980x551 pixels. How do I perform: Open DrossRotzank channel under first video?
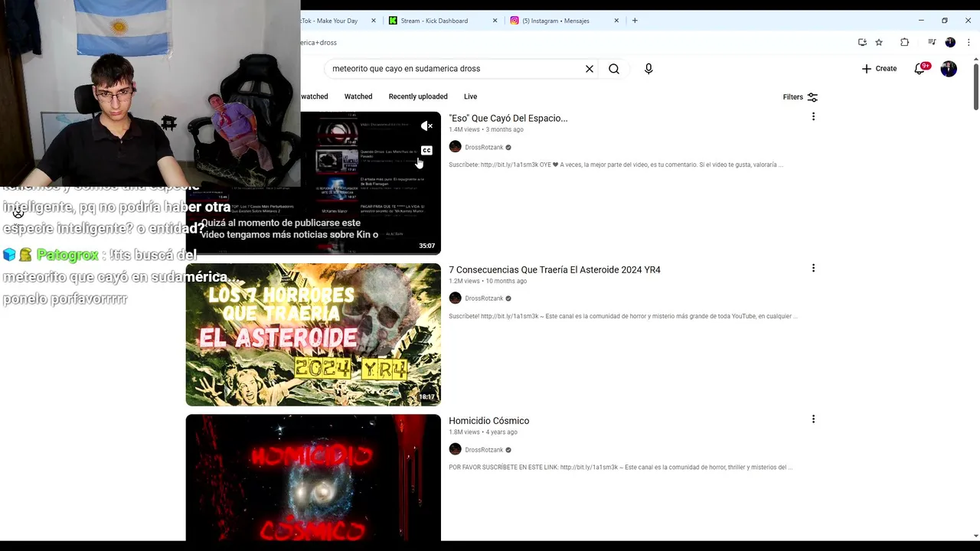tap(484, 147)
